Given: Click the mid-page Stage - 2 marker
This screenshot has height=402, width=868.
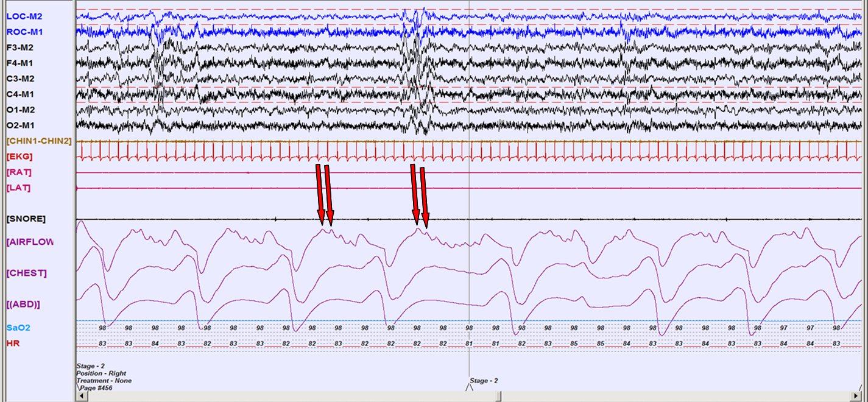Looking at the screenshot, I should click(484, 381).
